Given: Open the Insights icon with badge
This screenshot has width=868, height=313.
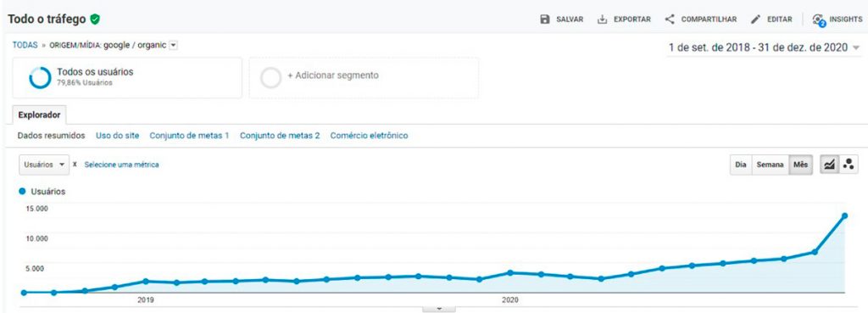Looking at the screenshot, I should click(x=819, y=20).
